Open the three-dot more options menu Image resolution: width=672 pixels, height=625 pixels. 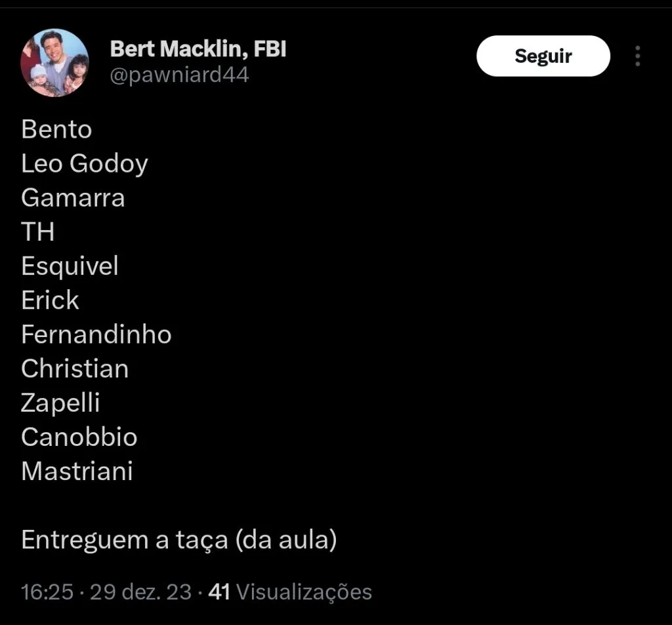tap(637, 56)
